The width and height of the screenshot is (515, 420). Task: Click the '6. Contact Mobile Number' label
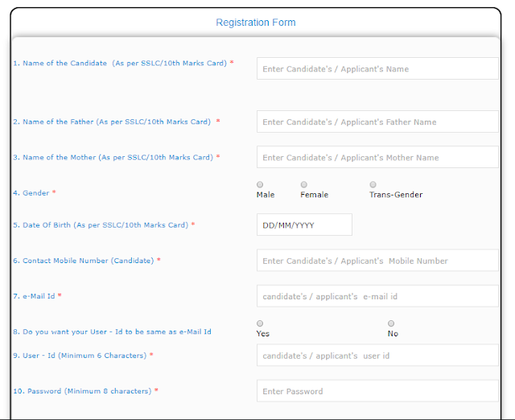[87, 261]
